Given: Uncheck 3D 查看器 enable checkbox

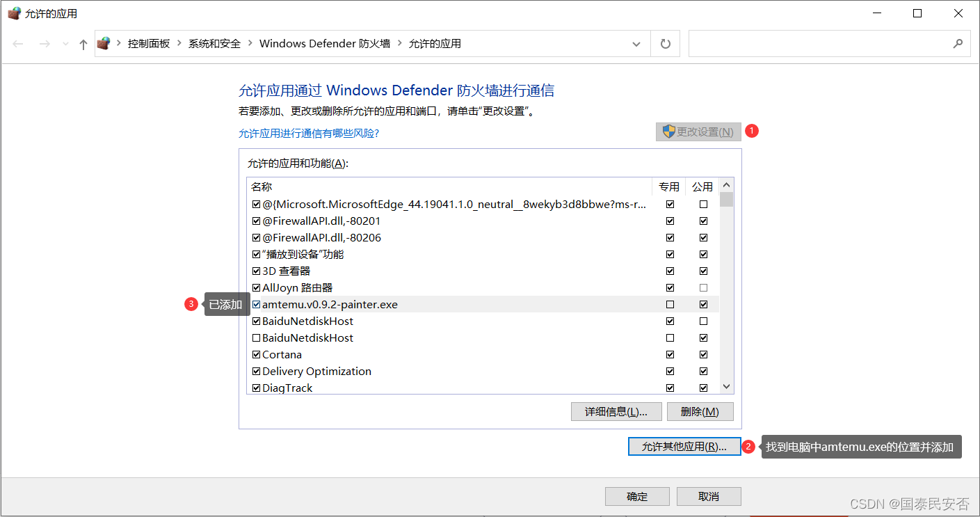Looking at the screenshot, I should (x=256, y=271).
